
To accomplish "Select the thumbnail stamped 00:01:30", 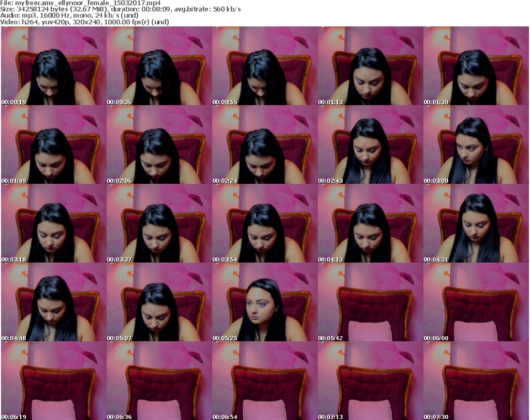I will tap(476, 66).
